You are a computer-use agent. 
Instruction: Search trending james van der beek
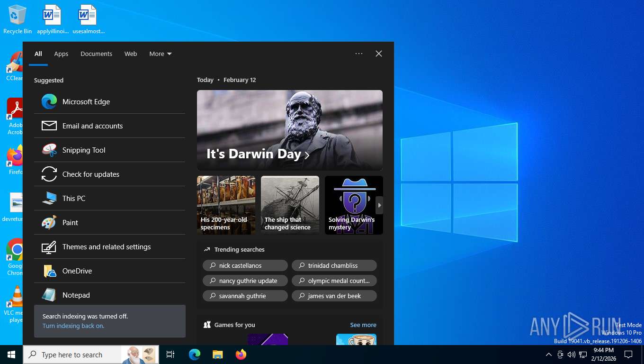[334, 296]
